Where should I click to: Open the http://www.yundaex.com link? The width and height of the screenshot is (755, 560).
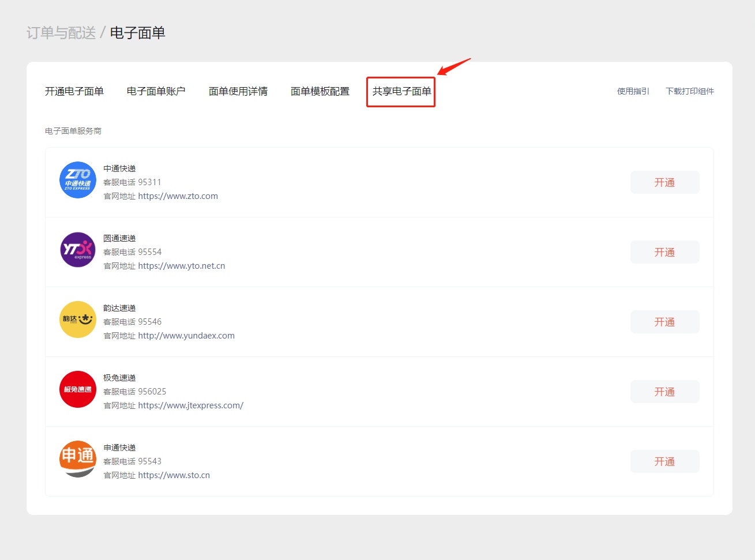tap(186, 336)
